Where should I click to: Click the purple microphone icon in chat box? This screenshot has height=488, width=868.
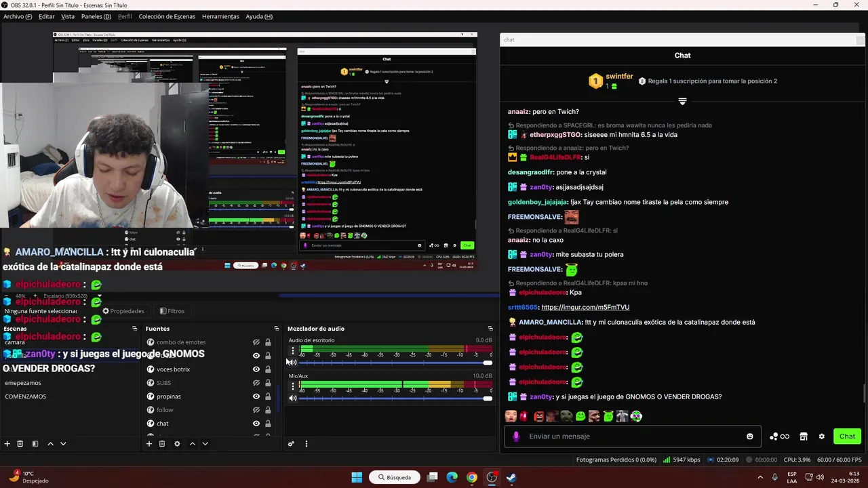point(516,436)
